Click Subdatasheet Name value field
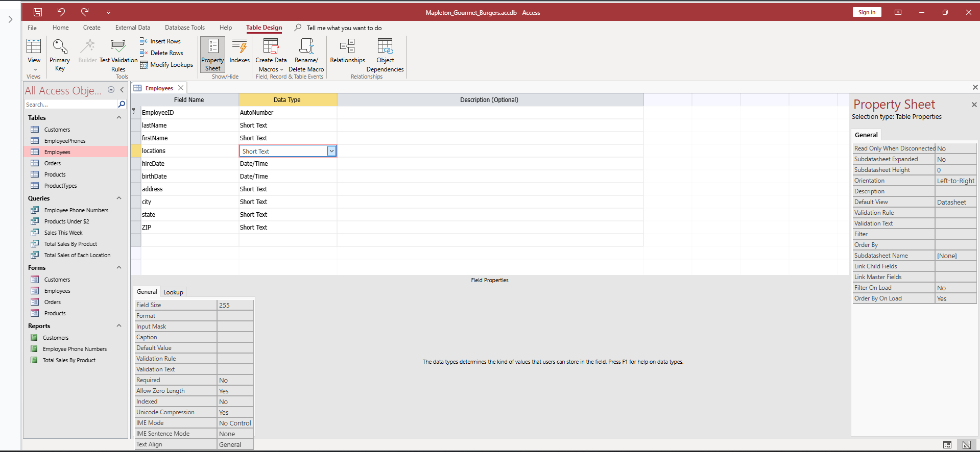This screenshot has height=452, width=980. coord(956,256)
